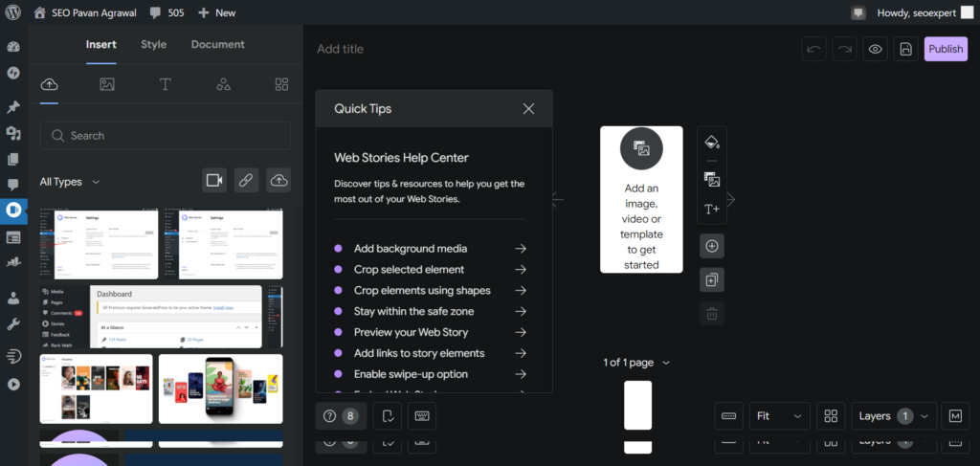Toggle the help center button with 8
Screen dimensions: 980x466
pos(341,416)
